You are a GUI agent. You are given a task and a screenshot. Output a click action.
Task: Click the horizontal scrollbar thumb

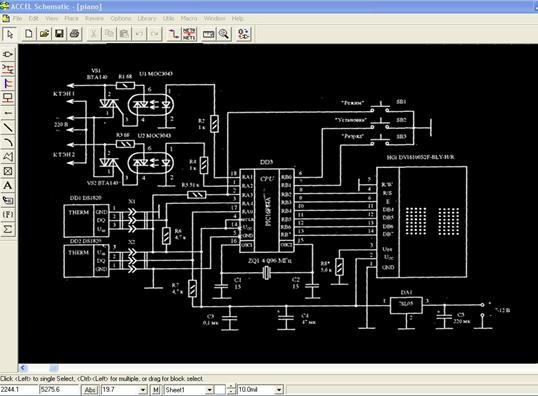coord(54,368)
